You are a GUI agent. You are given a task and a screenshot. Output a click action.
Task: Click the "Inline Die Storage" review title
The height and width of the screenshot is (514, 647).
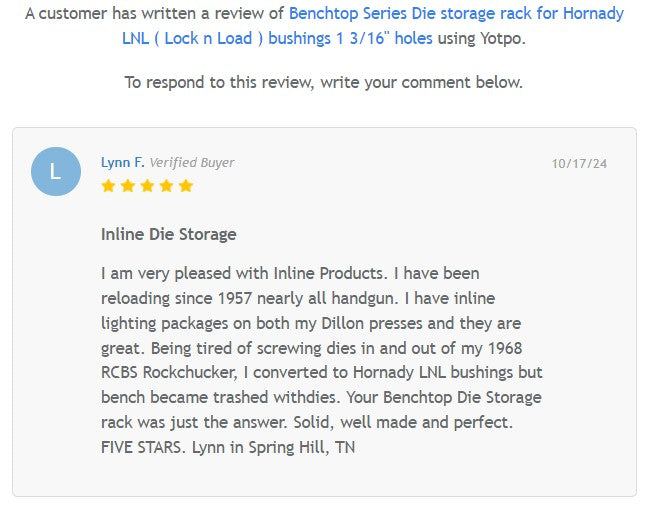tap(168, 234)
